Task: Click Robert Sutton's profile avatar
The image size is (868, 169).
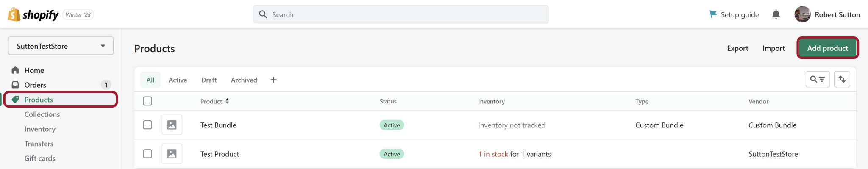Action: (x=802, y=15)
